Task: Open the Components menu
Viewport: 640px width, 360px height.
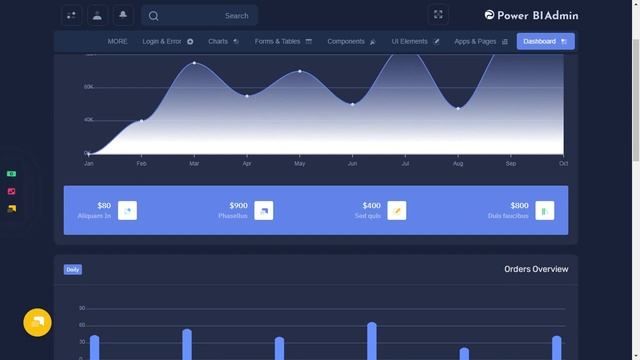Action: [x=351, y=41]
